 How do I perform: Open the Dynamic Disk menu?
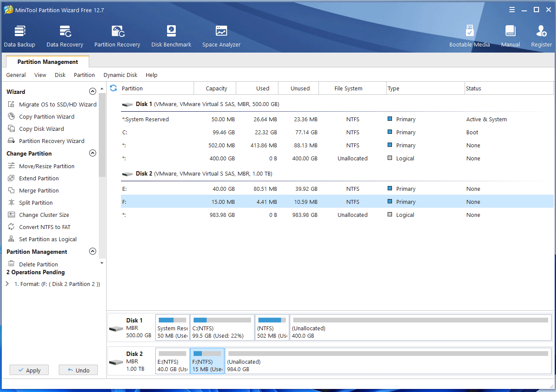pyautogui.click(x=121, y=75)
